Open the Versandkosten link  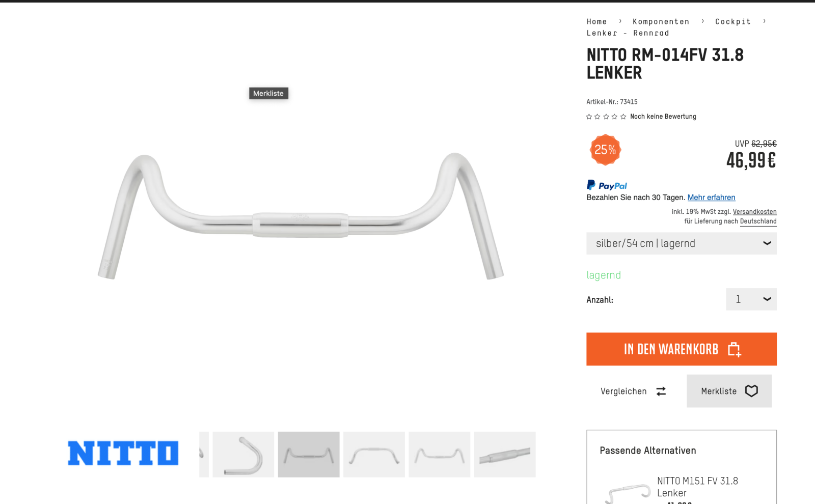pos(754,212)
